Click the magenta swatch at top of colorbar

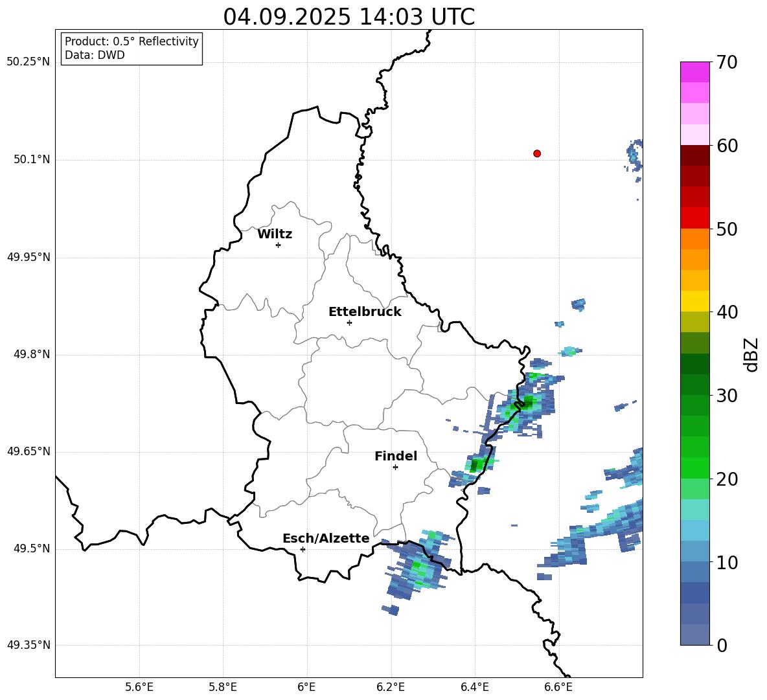694,72
